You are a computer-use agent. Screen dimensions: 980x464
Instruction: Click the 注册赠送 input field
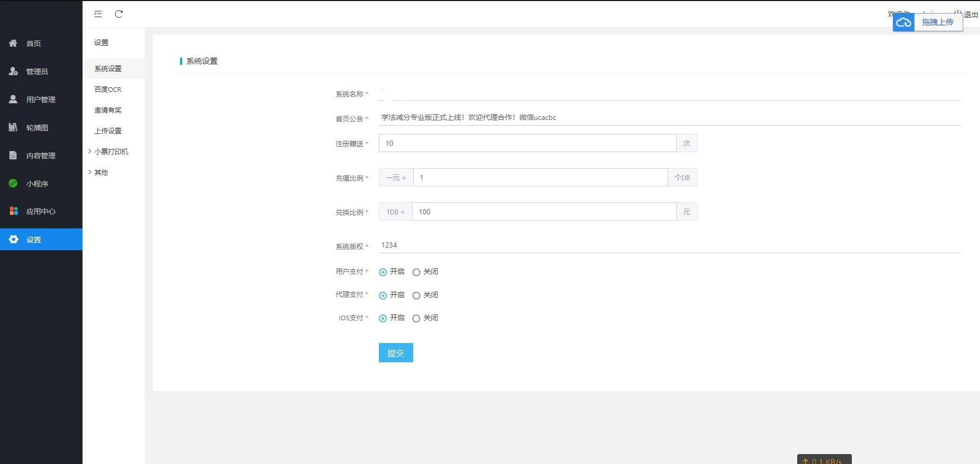point(527,143)
